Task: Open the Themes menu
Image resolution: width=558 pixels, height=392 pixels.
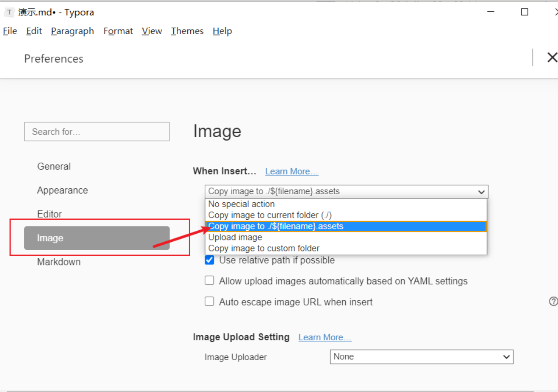Action: [x=187, y=31]
